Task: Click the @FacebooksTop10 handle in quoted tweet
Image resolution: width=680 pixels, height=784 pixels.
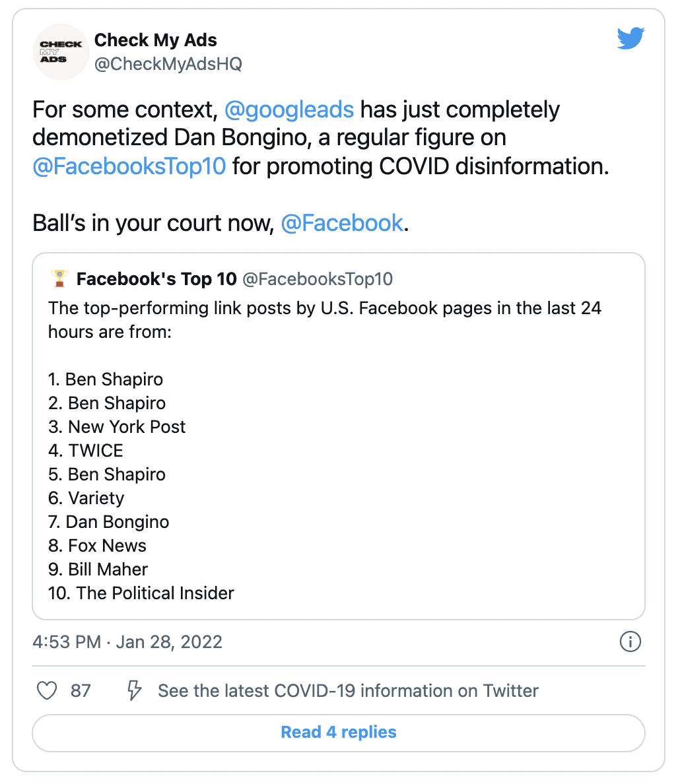Action: click(x=318, y=279)
